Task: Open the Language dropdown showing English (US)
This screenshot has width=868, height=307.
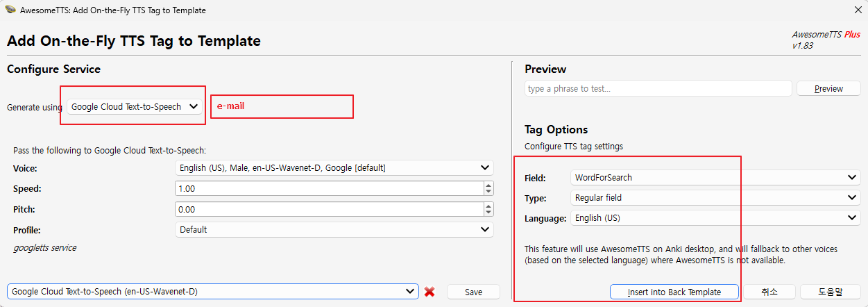Action: (x=716, y=217)
